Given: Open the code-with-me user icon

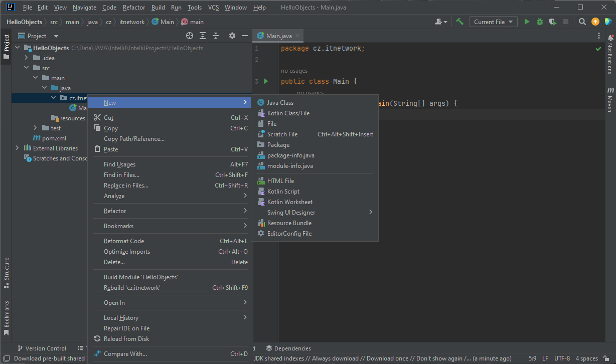Looking at the screenshot, I should point(441,22).
